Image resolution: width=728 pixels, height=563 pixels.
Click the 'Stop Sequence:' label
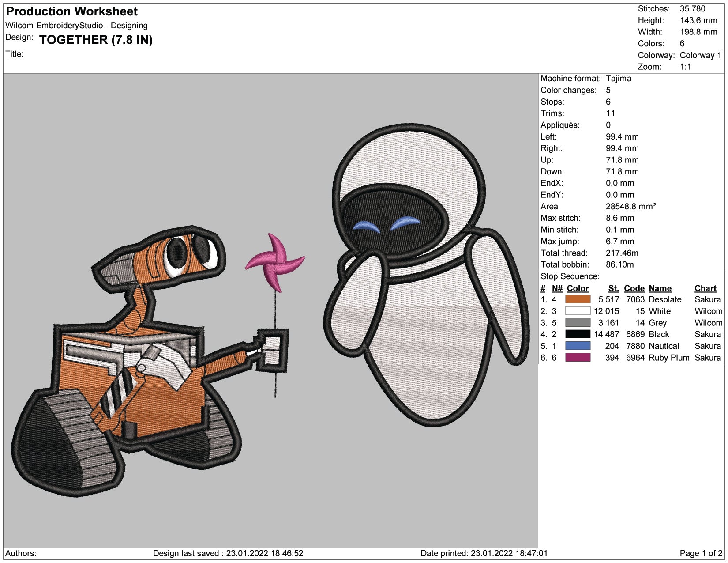point(570,276)
